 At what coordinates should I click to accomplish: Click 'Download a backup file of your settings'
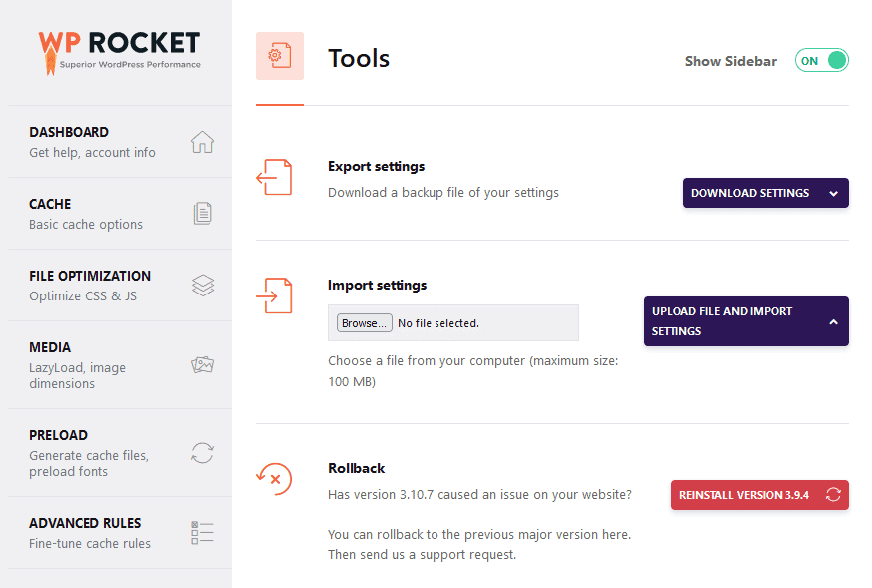coord(443,193)
